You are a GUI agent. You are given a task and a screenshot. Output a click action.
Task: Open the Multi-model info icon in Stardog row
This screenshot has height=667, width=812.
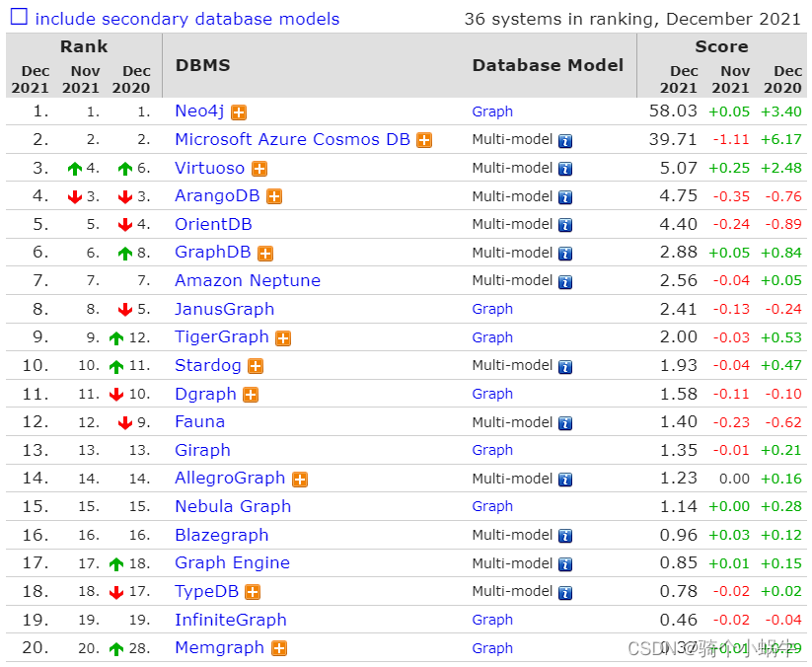pos(565,367)
